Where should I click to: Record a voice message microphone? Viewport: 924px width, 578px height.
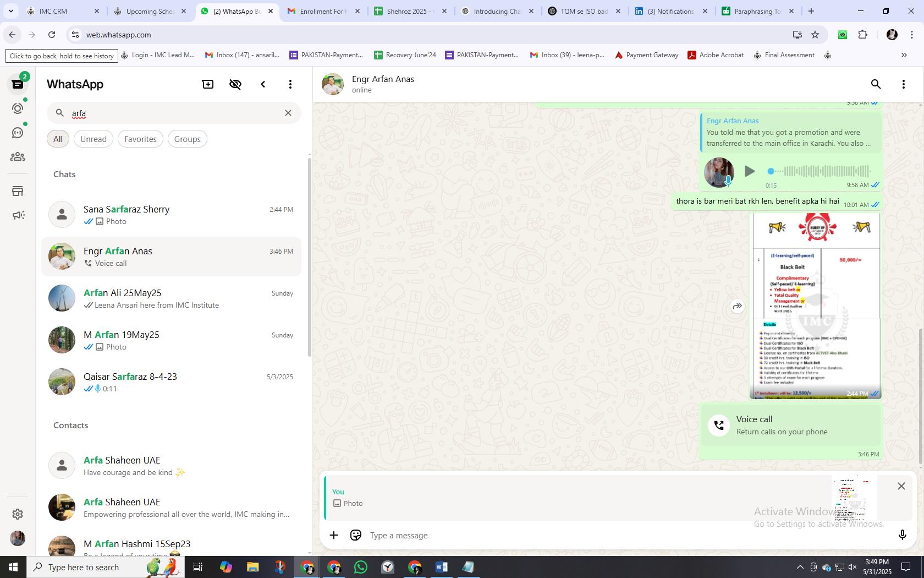point(902,535)
